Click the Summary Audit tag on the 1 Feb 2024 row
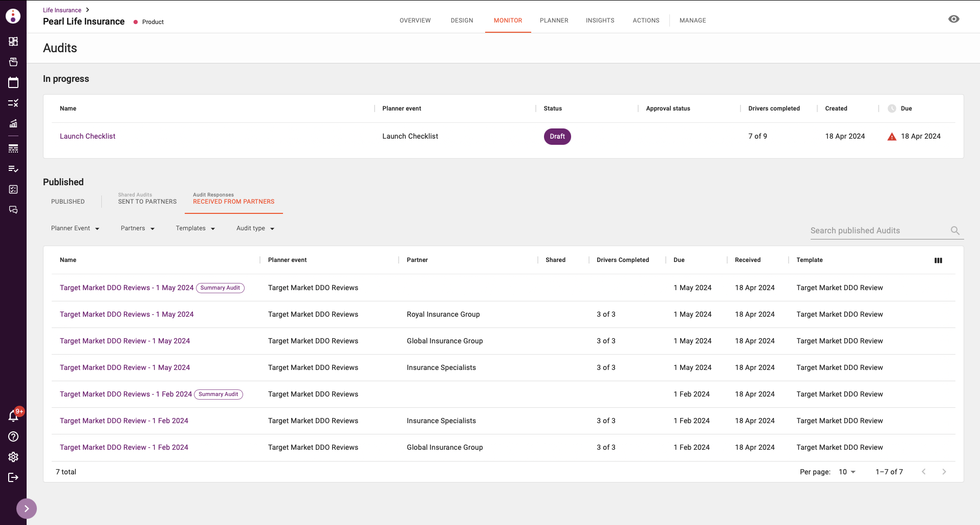The width and height of the screenshot is (980, 525). click(219, 395)
